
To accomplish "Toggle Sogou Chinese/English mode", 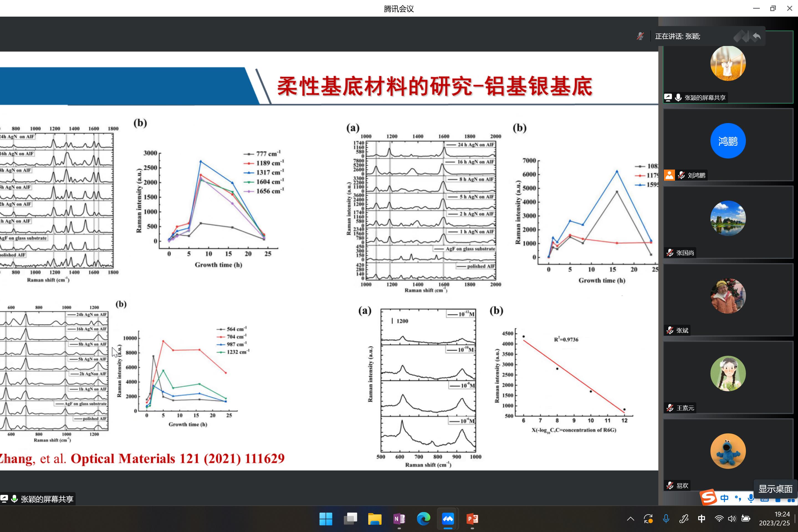I will [x=724, y=498].
